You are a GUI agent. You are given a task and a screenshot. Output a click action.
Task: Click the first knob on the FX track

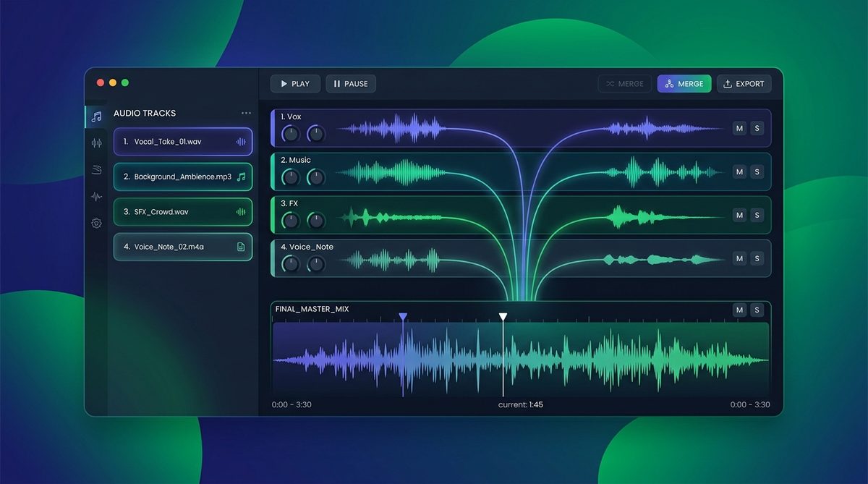click(291, 221)
